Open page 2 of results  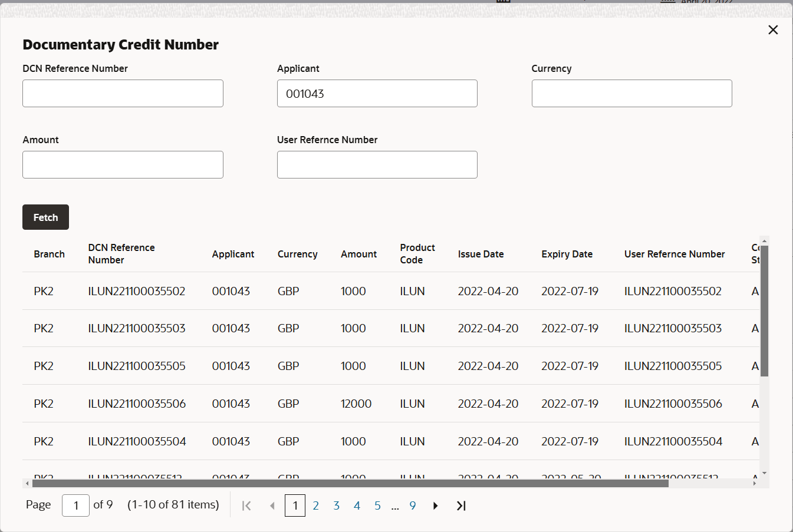coord(316,505)
